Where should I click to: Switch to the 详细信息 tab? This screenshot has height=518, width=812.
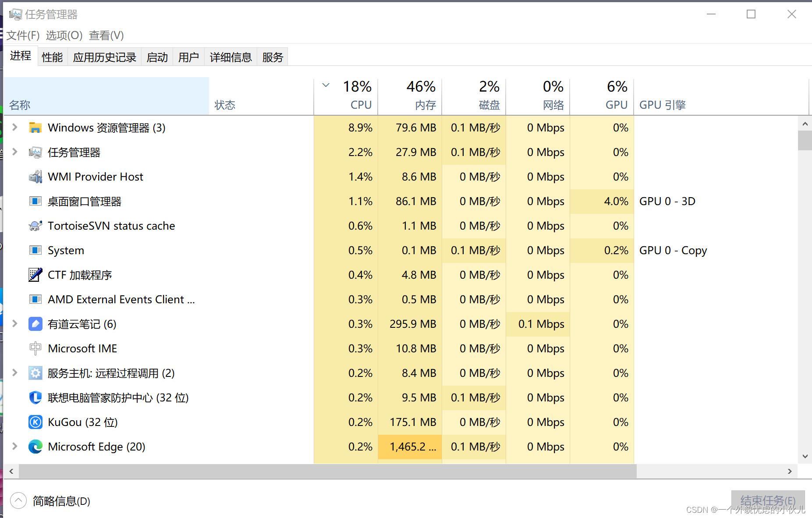(231, 57)
